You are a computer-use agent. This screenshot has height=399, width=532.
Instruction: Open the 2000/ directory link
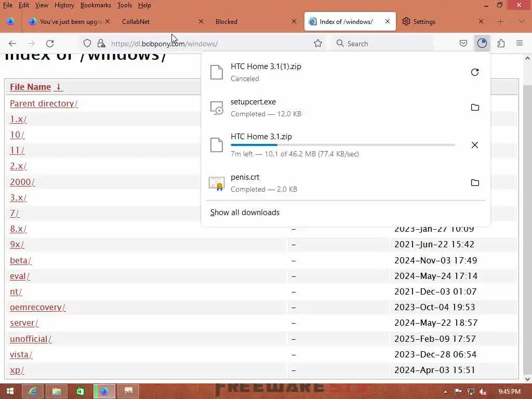(22, 182)
